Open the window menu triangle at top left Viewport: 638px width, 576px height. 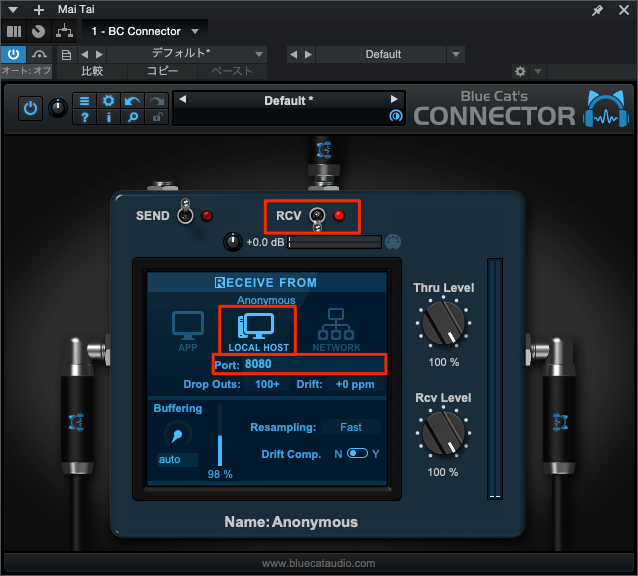pos(13,9)
